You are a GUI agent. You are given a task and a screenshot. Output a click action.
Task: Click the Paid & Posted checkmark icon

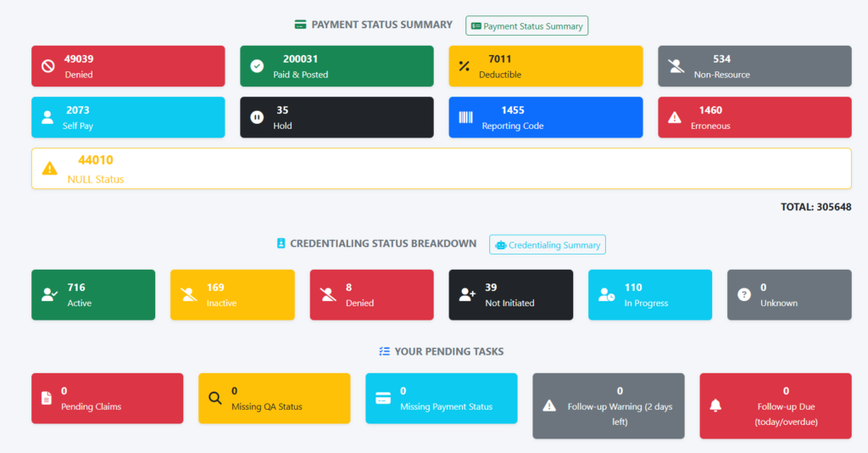(257, 67)
